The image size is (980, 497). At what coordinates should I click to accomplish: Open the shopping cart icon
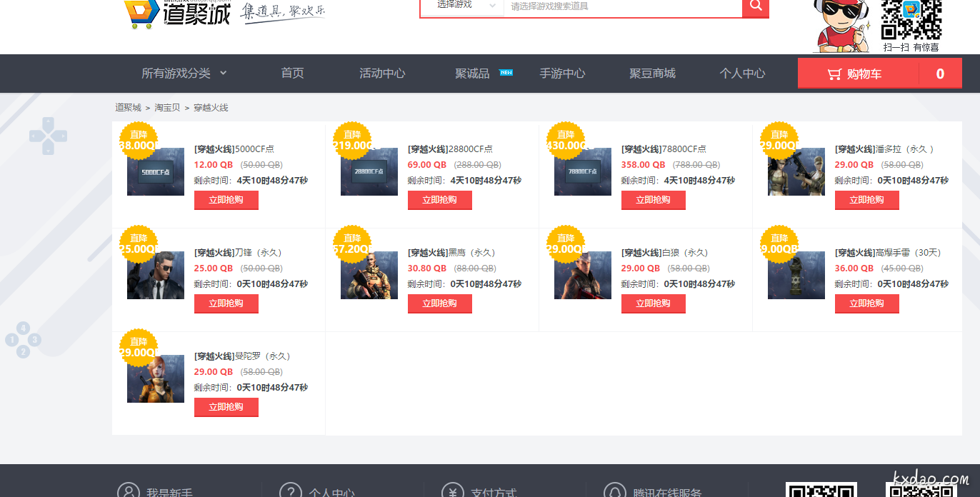834,74
